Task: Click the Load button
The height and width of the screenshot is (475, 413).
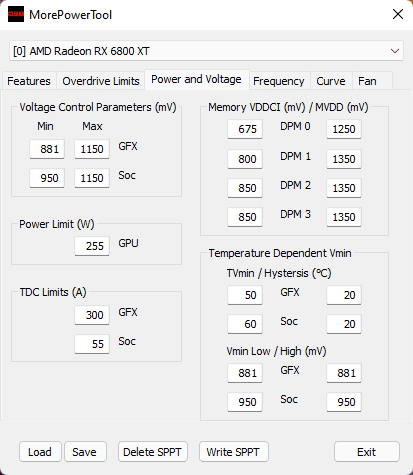Action: coord(40,452)
